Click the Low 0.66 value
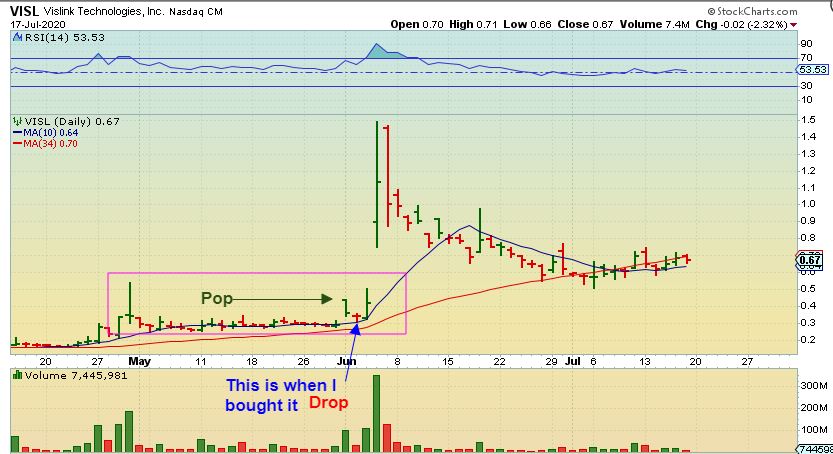 (x=527, y=24)
